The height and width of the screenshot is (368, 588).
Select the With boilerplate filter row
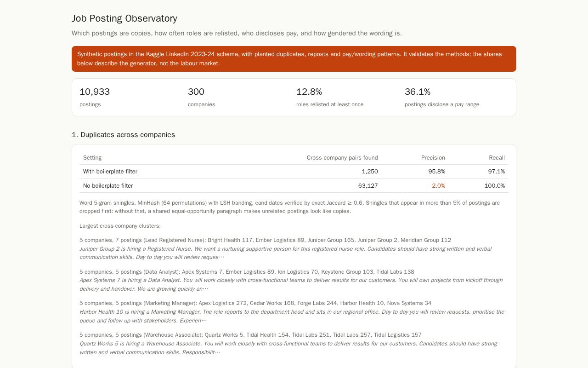(294, 172)
